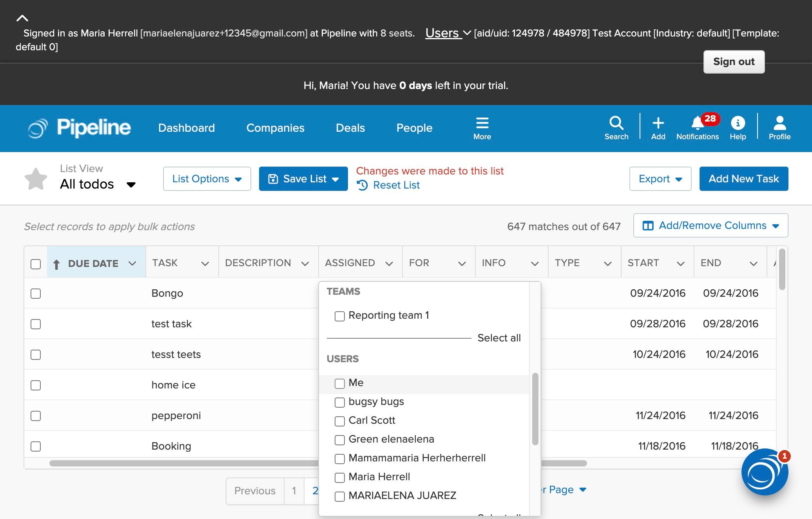This screenshot has height=519, width=812.
Task: Star the All todos list as favorite
Action: tap(36, 179)
